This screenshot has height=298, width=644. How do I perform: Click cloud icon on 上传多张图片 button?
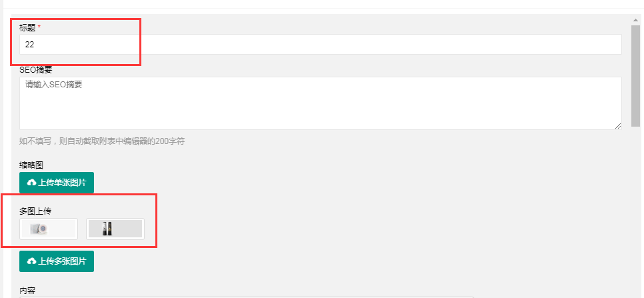point(31,261)
